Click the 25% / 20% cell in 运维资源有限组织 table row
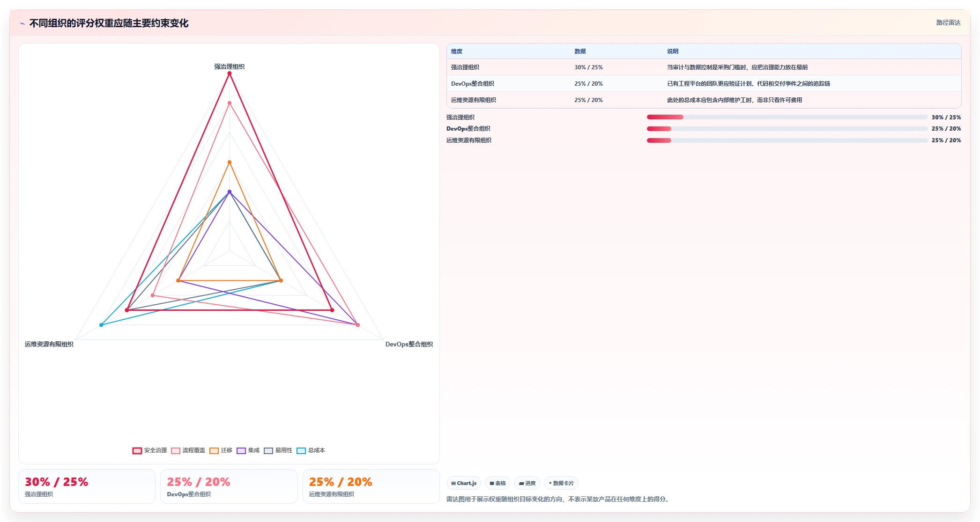Screen dimensions: 980x522 (588, 100)
